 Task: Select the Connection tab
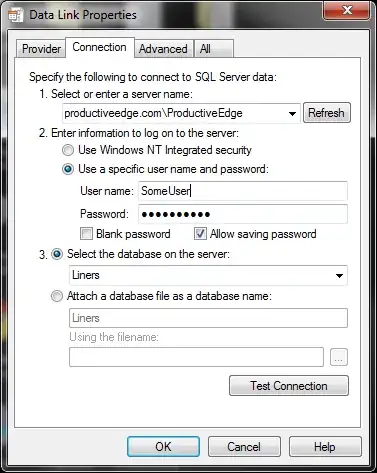pyautogui.click(x=100, y=47)
